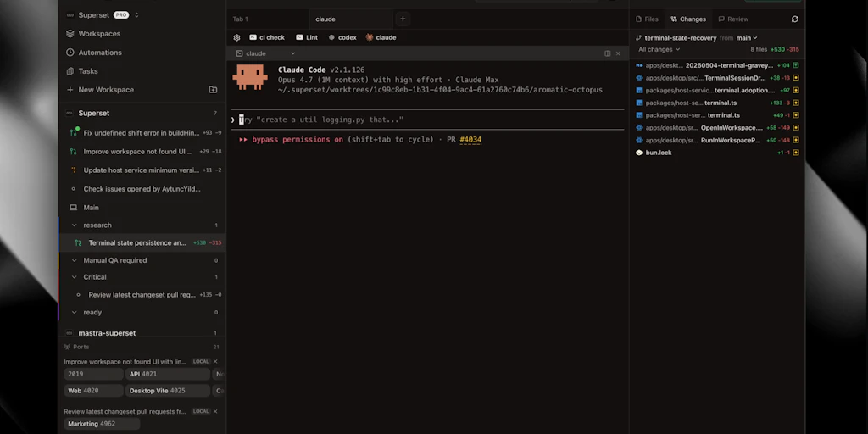Open Improve workspace not found UI workspace
Viewport: 868px width, 434px height.
click(142, 152)
